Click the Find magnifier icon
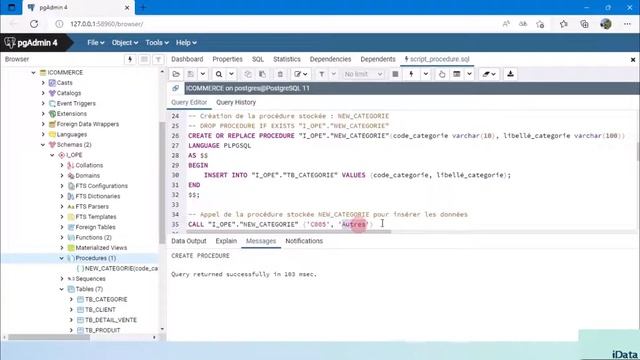Viewport: 640px width, 360px height. pyautogui.click(x=219, y=74)
